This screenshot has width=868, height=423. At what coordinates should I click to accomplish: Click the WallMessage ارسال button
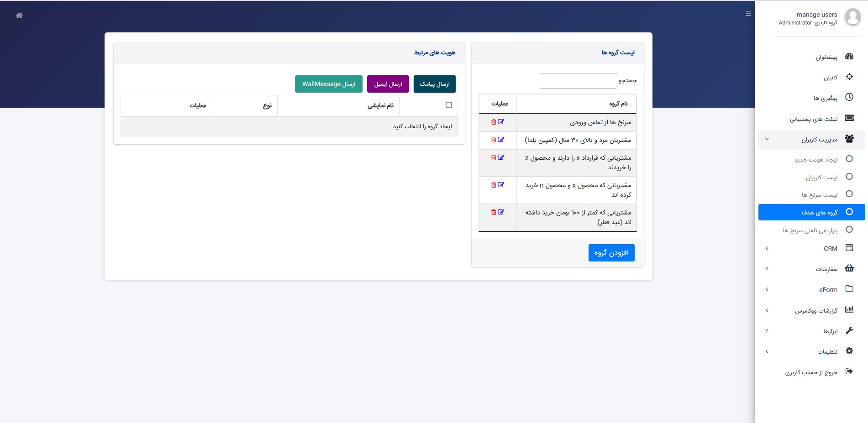click(x=328, y=84)
